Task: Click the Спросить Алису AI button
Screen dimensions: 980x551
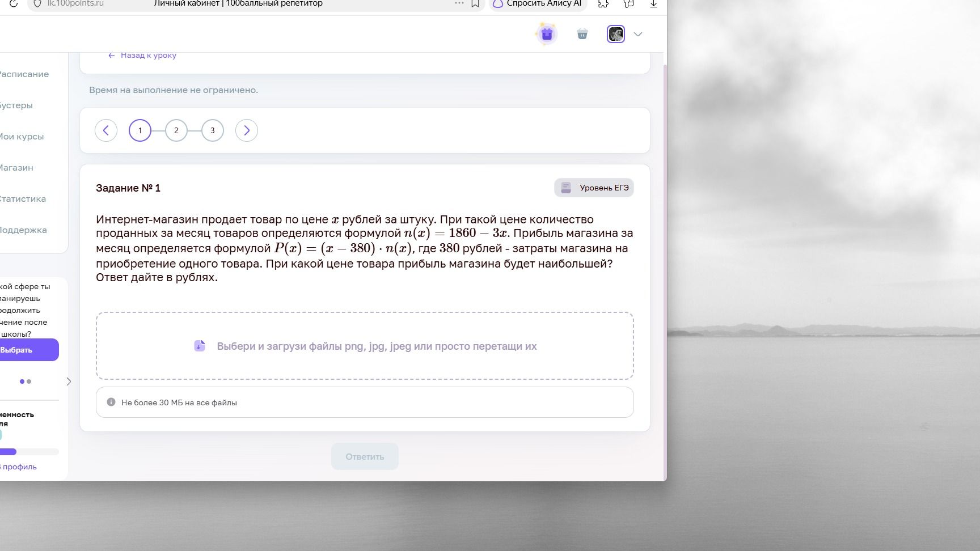Action: [x=538, y=3]
